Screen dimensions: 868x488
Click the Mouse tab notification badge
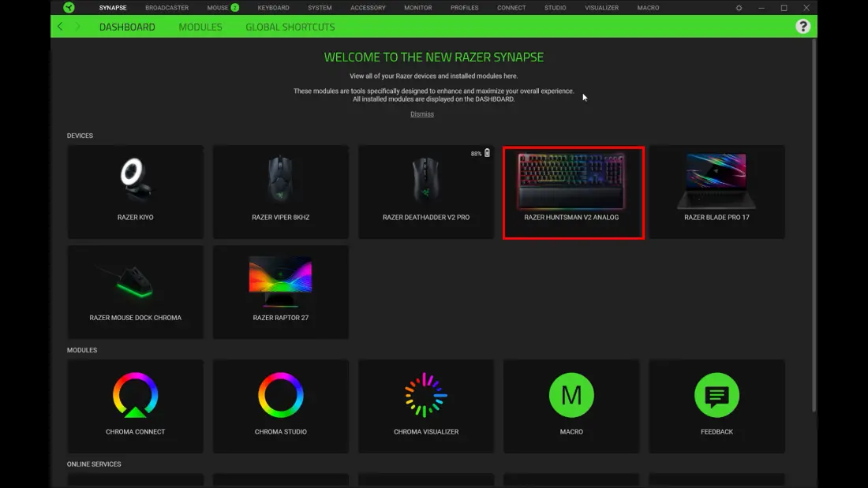pos(234,8)
